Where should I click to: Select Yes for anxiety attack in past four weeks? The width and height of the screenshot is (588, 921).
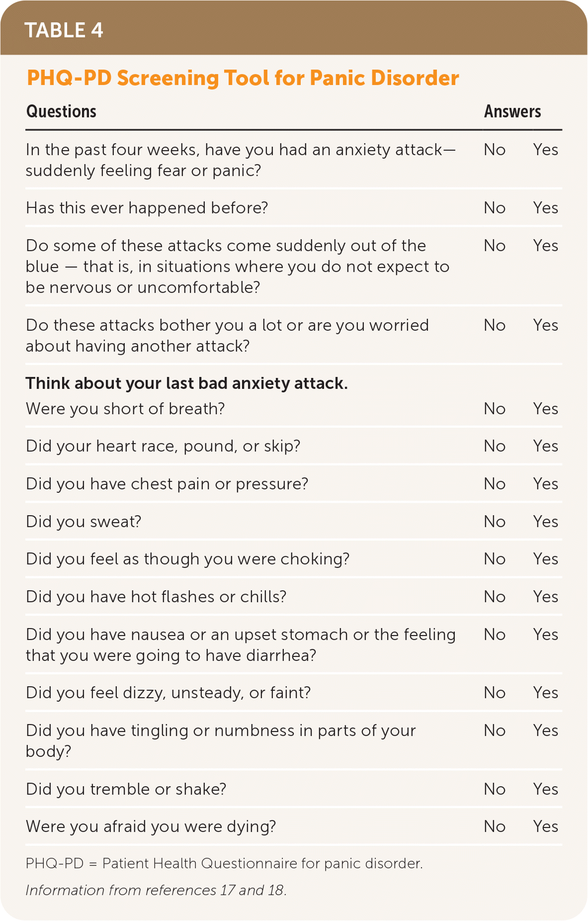click(x=545, y=150)
